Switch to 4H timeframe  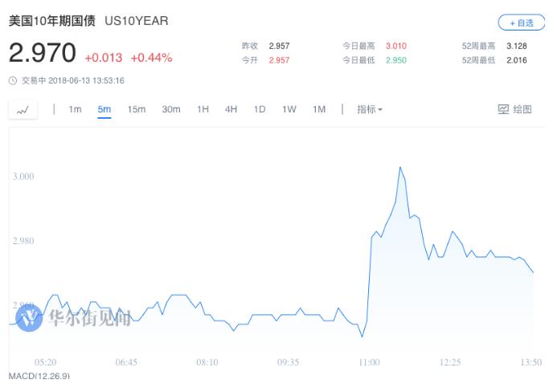click(231, 109)
